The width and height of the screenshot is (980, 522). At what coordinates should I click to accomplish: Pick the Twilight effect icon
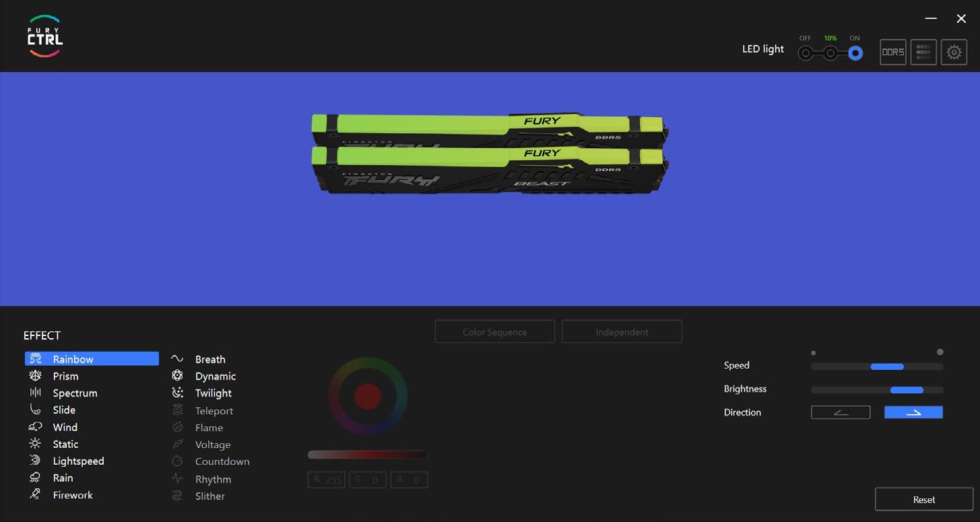point(177,393)
